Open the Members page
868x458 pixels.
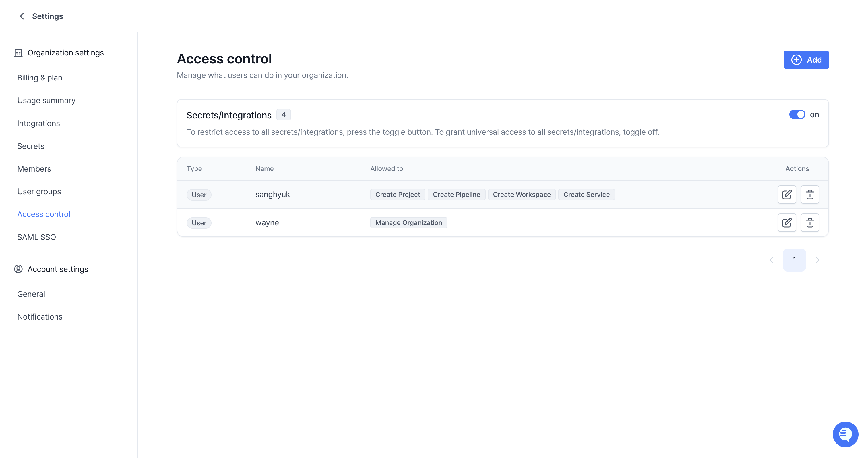point(34,169)
